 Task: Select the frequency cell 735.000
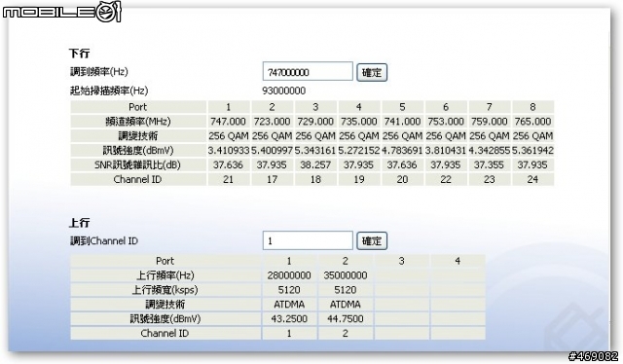(x=359, y=122)
